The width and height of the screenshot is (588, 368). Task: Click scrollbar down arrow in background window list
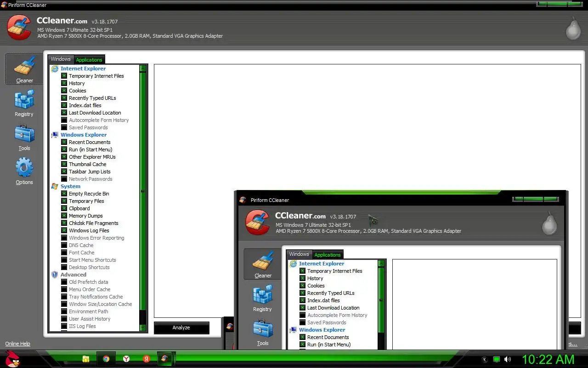[x=143, y=328]
